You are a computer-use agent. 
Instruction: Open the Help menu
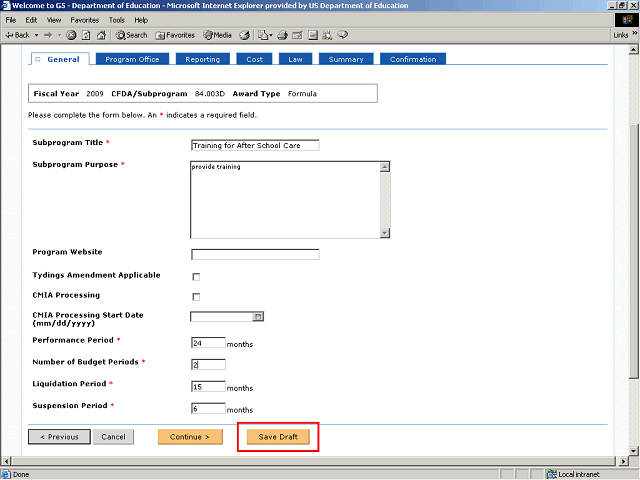tap(141, 20)
